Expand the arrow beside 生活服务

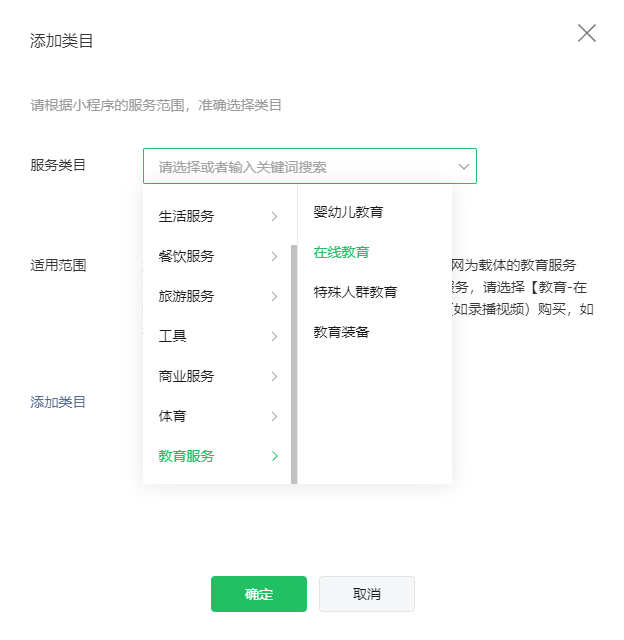274,216
